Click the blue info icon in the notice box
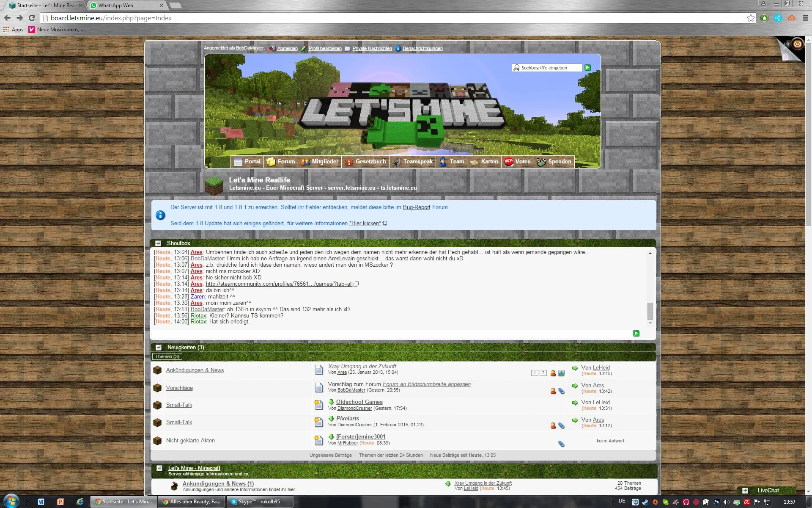This screenshot has height=508, width=812. [160, 215]
